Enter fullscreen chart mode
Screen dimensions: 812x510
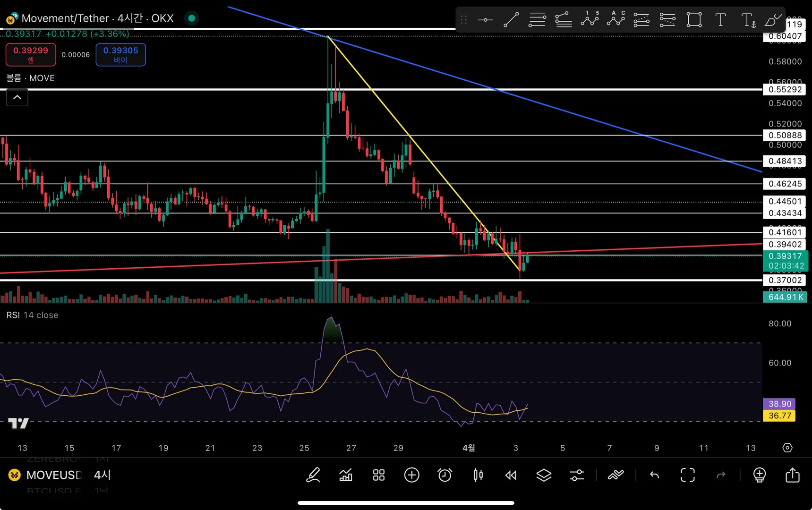pos(688,475)
